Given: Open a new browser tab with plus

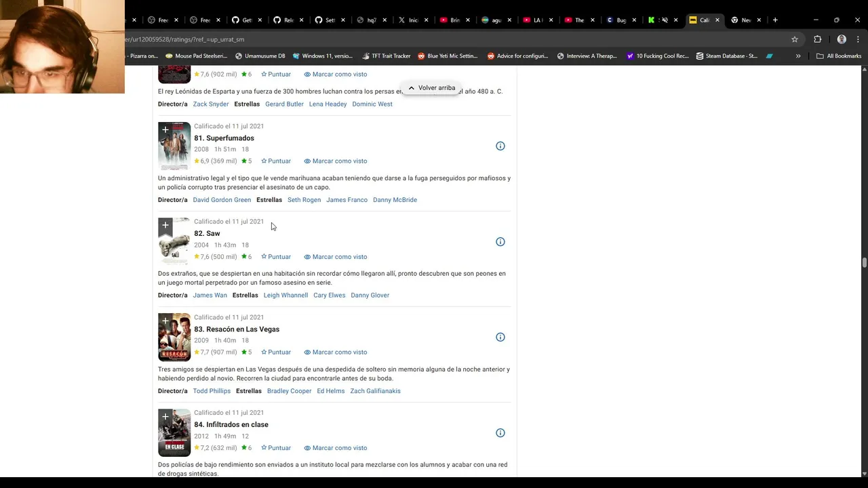Looking at the screenshot, I should [x=775, y=20].
